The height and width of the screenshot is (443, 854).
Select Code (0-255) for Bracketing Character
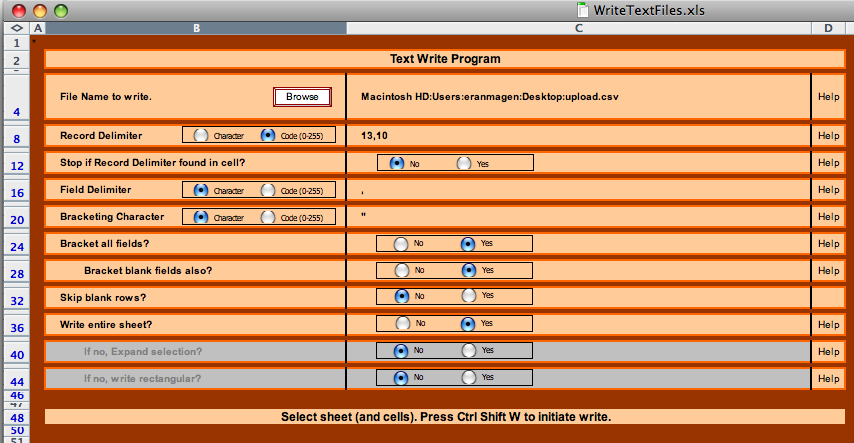[268, 216]
